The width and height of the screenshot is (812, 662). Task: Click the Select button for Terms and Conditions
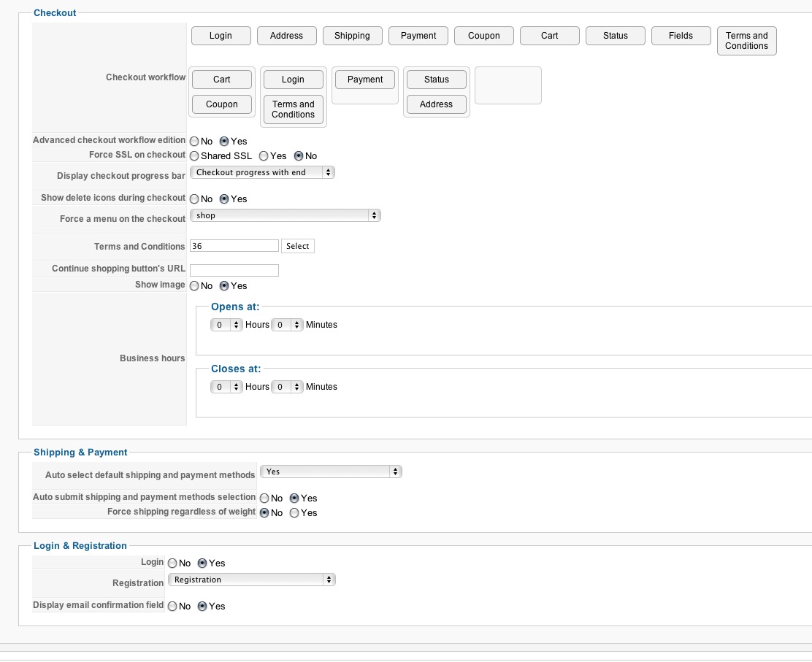click(297, 246)
